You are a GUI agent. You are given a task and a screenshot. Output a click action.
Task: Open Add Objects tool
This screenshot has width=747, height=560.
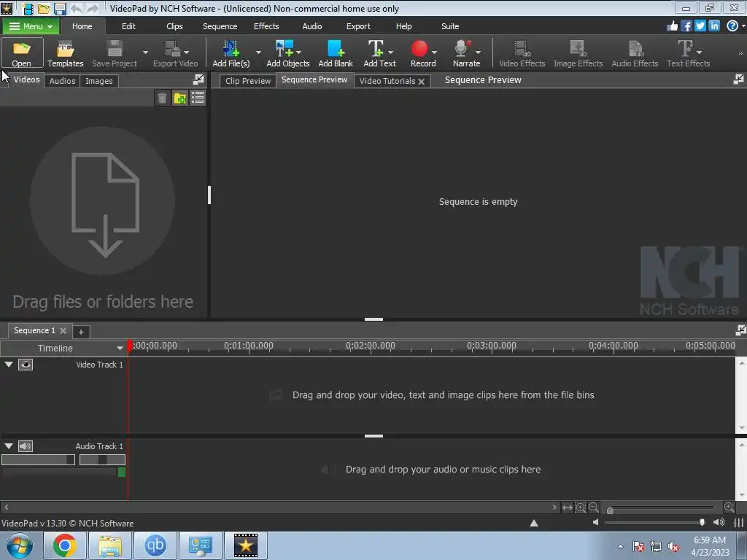click(287, 53)
